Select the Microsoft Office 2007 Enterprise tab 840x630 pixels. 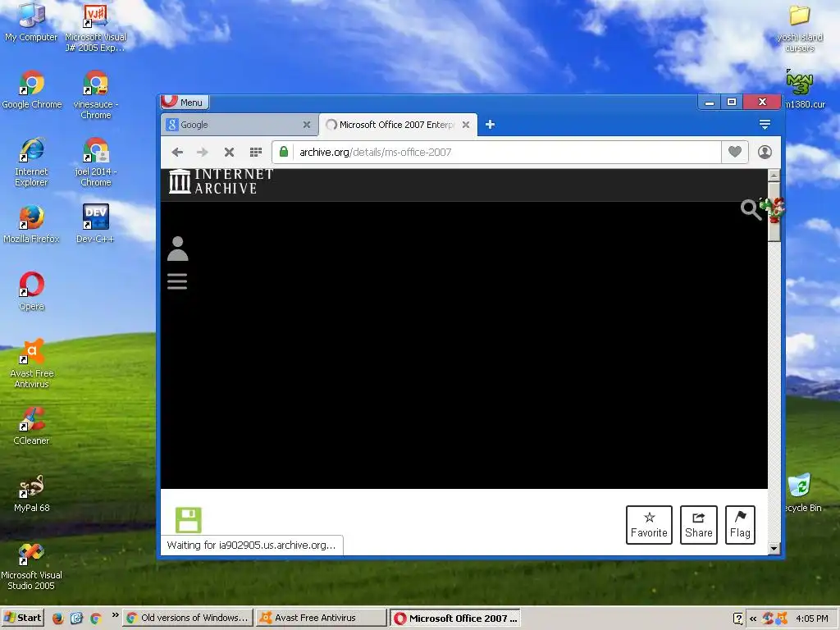click(397, 125)
